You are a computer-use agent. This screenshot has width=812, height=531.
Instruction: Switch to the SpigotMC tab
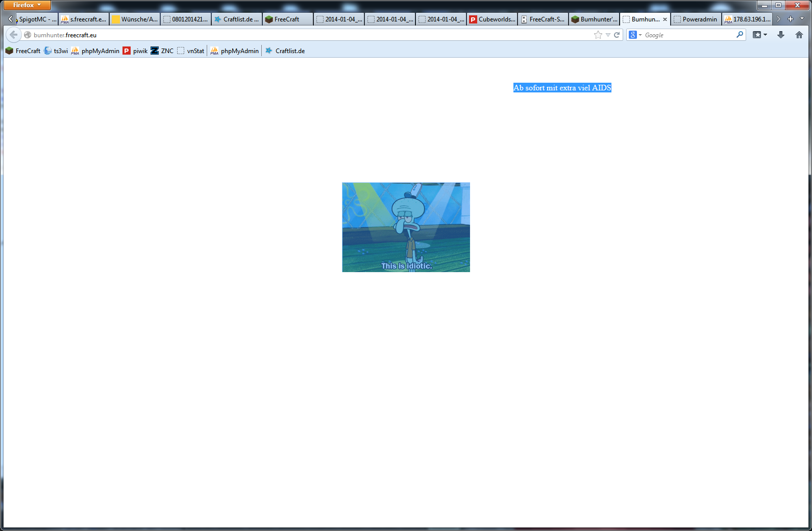click(x=37, y=19)
